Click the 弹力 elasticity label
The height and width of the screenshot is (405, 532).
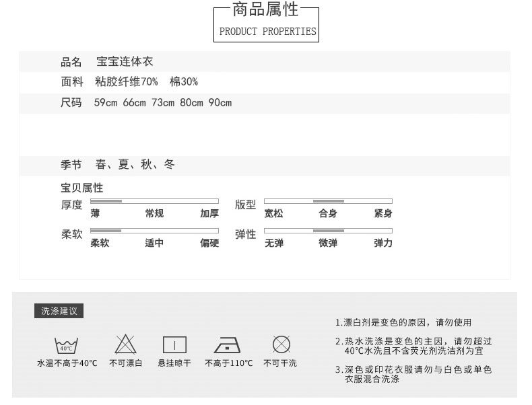(x=383, y=243)
